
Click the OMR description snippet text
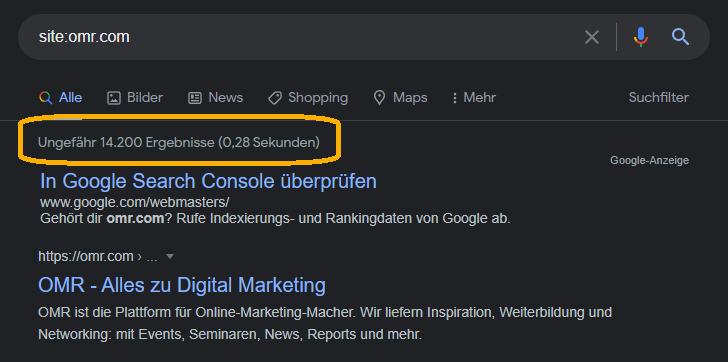(325, 323)
